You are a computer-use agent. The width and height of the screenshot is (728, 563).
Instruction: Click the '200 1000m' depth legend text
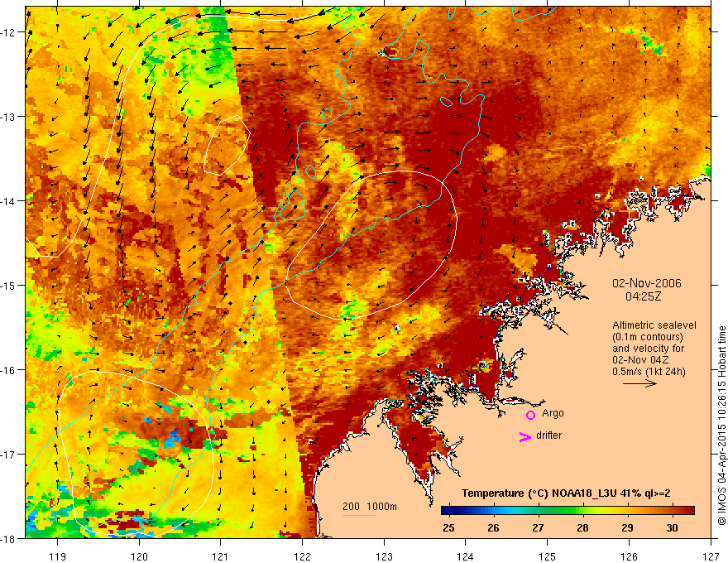tap(370, 507)
